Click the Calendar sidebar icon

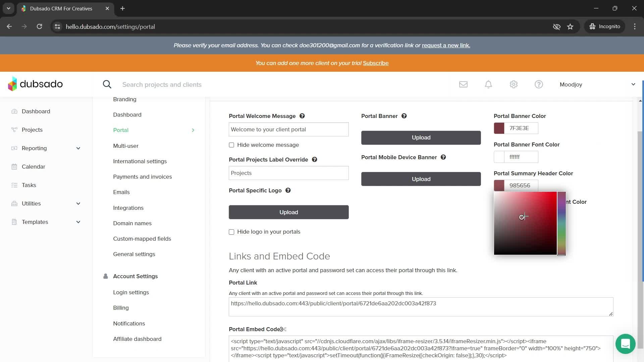[14, 167]
